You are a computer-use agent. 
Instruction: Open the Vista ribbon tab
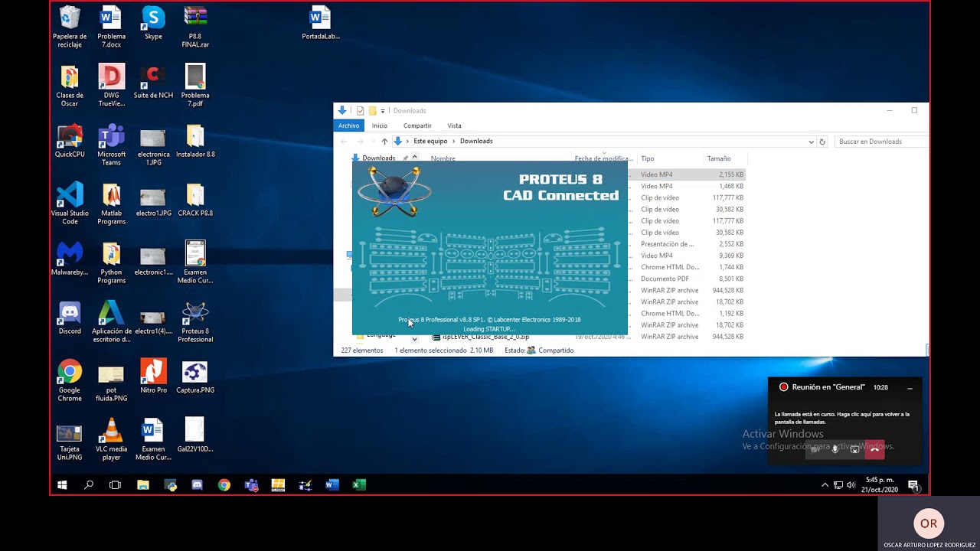454,126
